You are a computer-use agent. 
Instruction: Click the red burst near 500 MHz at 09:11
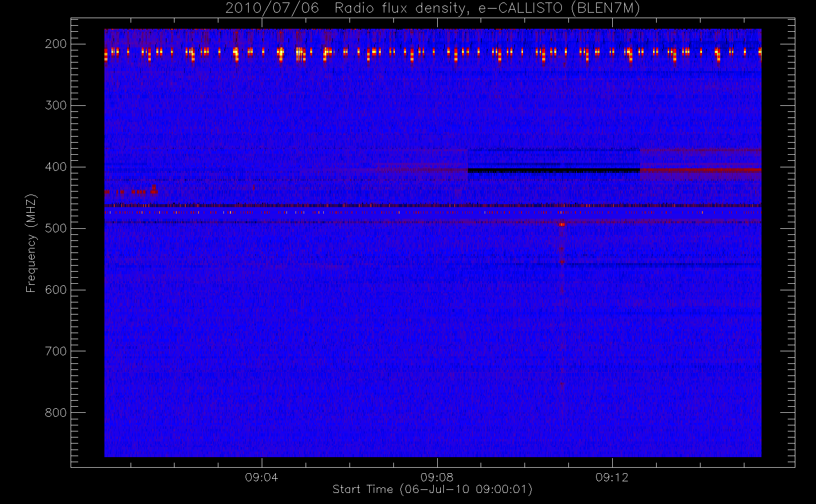(x=562, y=224)
